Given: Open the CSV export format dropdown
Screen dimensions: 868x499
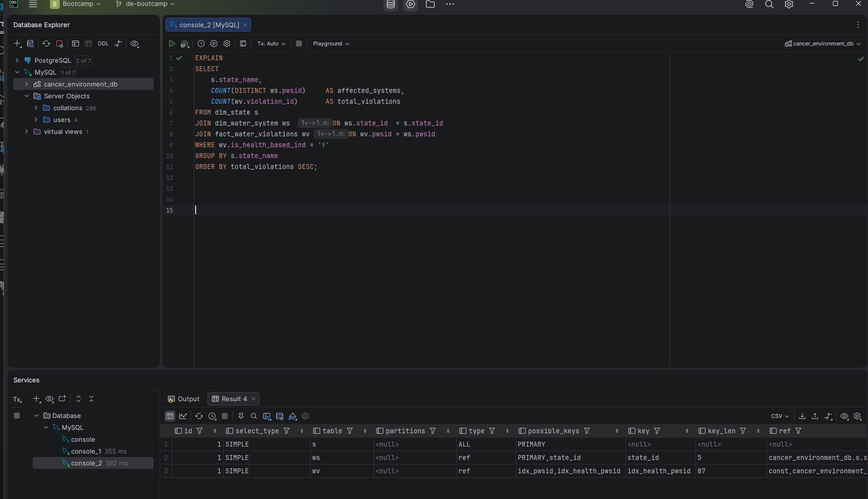Looking at the screenshot, I should (x=780, y=416).
